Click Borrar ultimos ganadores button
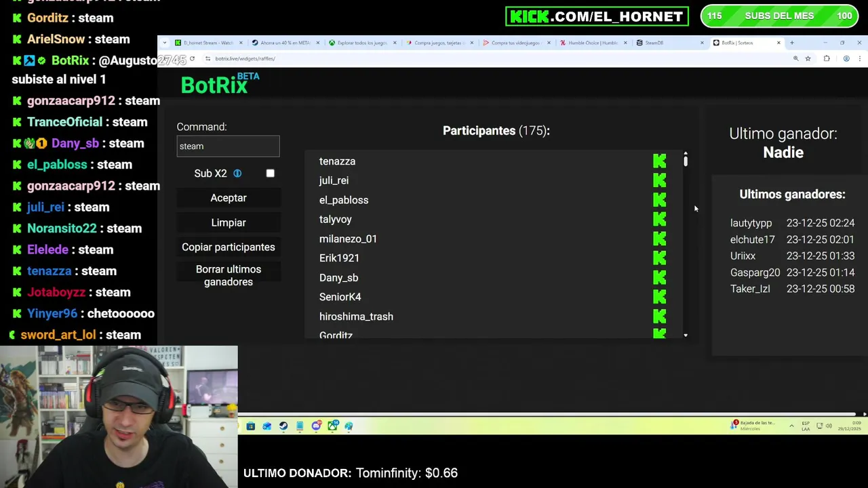This screenshot has height=488, width=868. coord(229,276)
